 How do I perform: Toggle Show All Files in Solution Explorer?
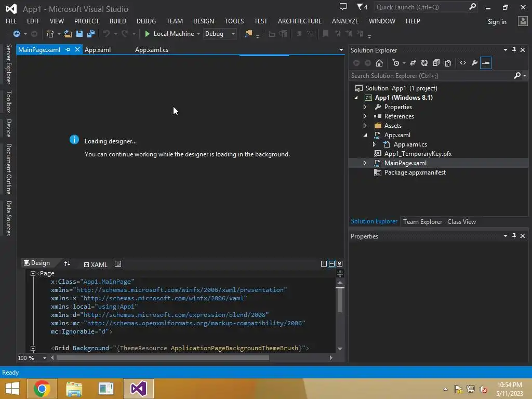coord(447,63)
